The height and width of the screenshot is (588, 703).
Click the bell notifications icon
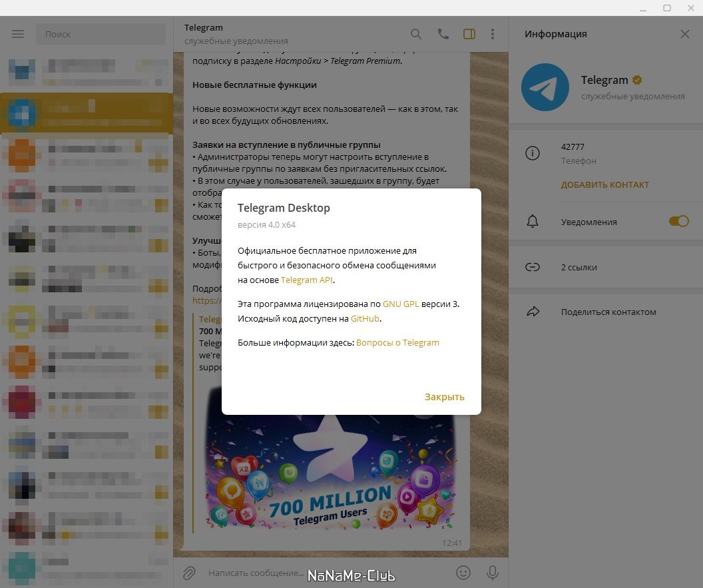pos(532,221)
